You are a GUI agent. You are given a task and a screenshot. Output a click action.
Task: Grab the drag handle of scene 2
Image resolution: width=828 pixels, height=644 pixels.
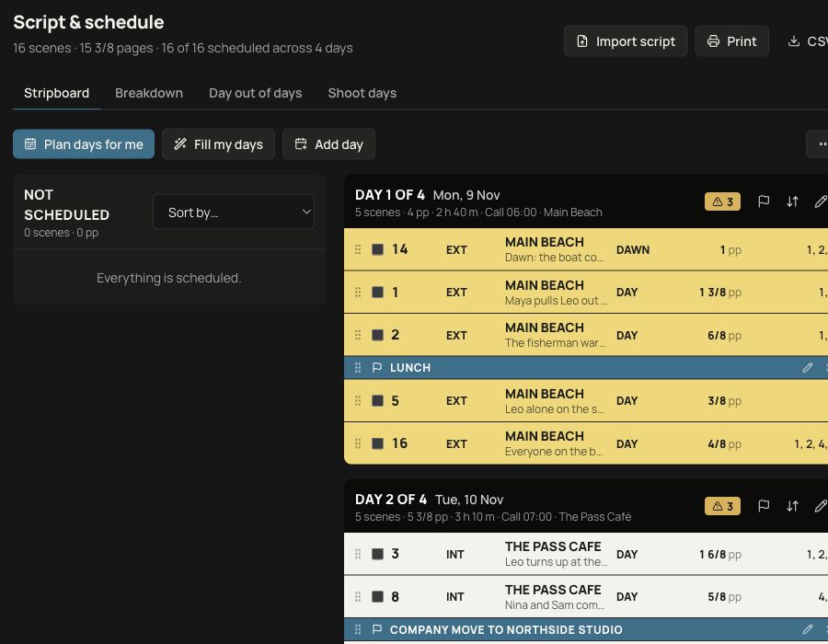(x=358, y=335)
